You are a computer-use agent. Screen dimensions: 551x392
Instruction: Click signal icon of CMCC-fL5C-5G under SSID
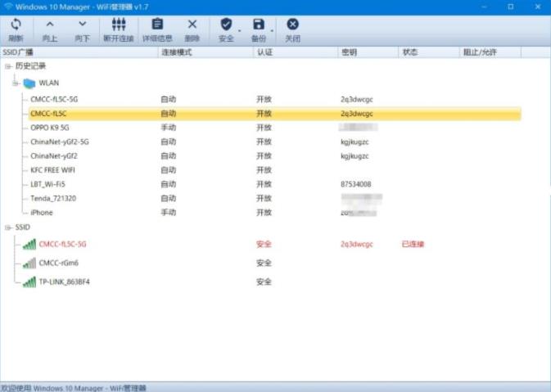[29, 244]
